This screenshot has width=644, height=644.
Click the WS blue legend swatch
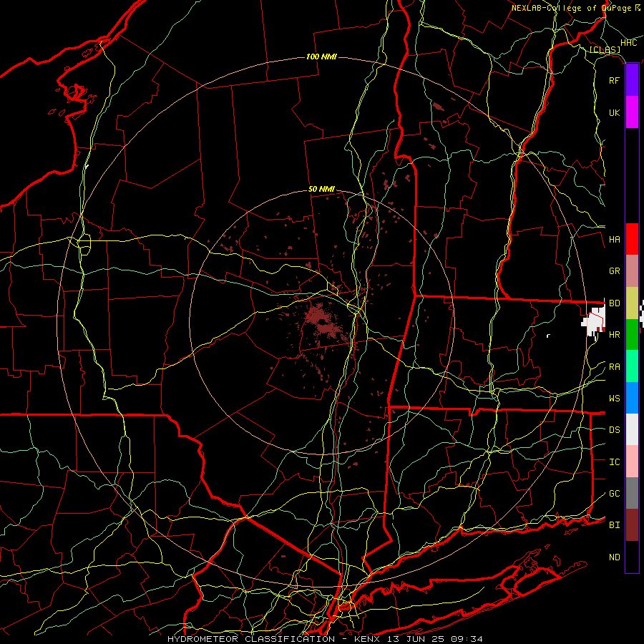tap(632, 398)
